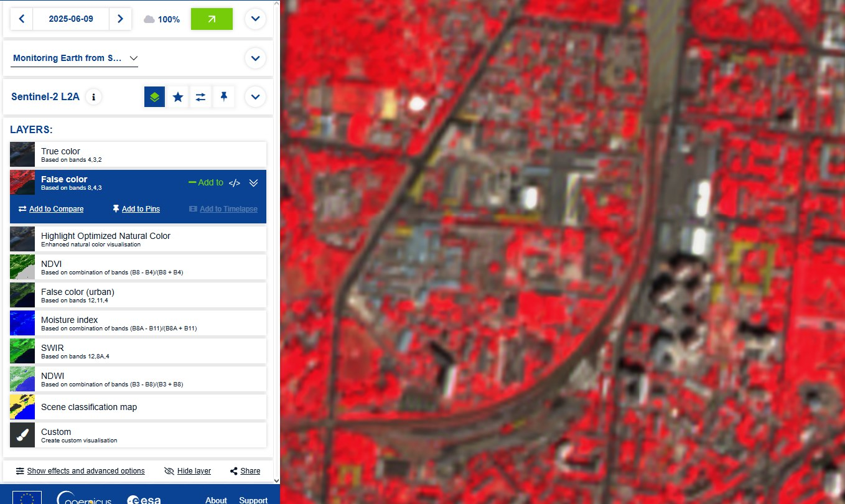Open the Sentinel-2 L2A info icon
This screenshot has height=504, width=845.
(x=94, y=97)
